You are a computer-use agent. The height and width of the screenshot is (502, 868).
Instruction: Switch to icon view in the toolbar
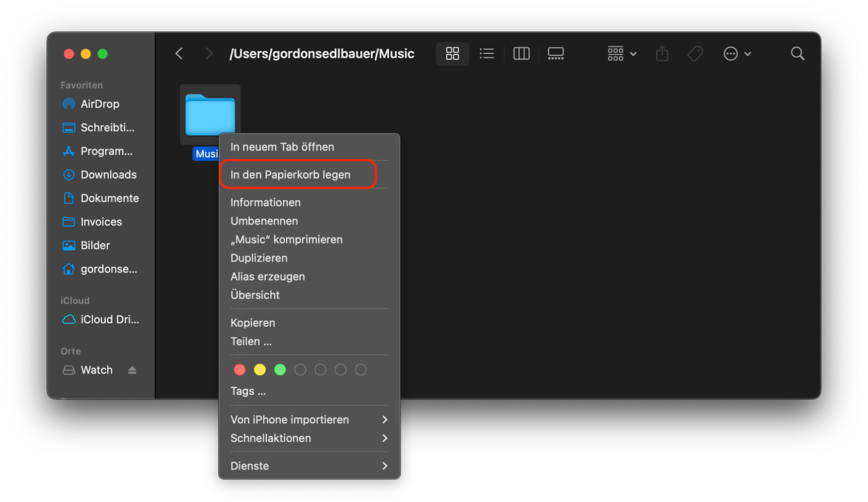452,53
